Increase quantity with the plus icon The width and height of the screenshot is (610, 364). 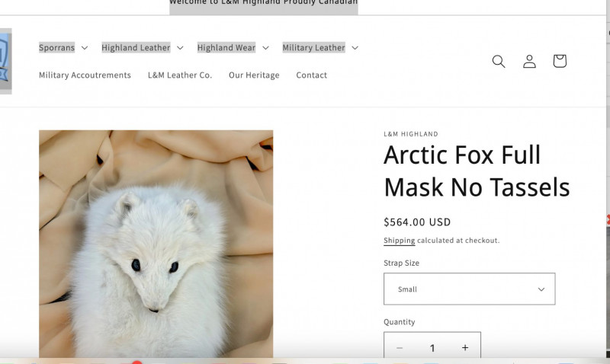[465, 348]
